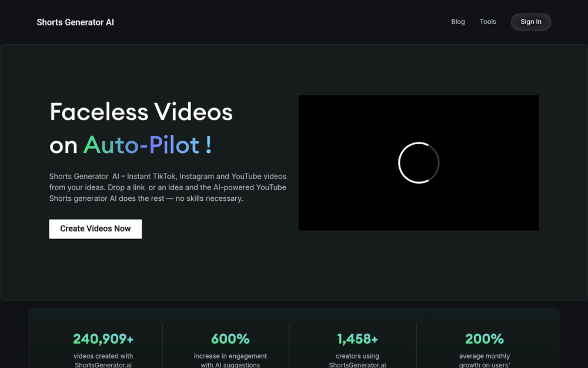
Task: Click the Auto-Pilot gradient text
Action: (x=141, y=145)
